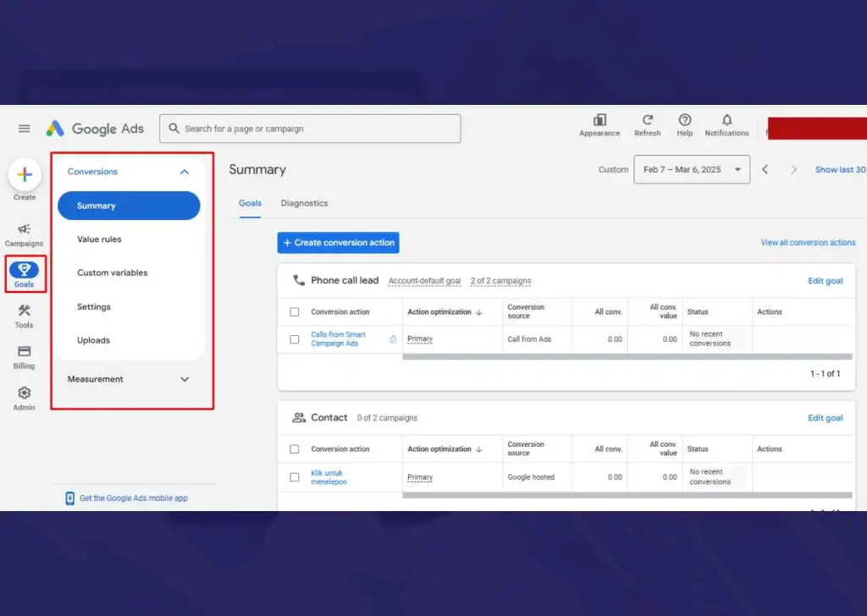Open the hamburger main menu
The width and height of the screenshot is (867, 616).
(x=24, y=129)
